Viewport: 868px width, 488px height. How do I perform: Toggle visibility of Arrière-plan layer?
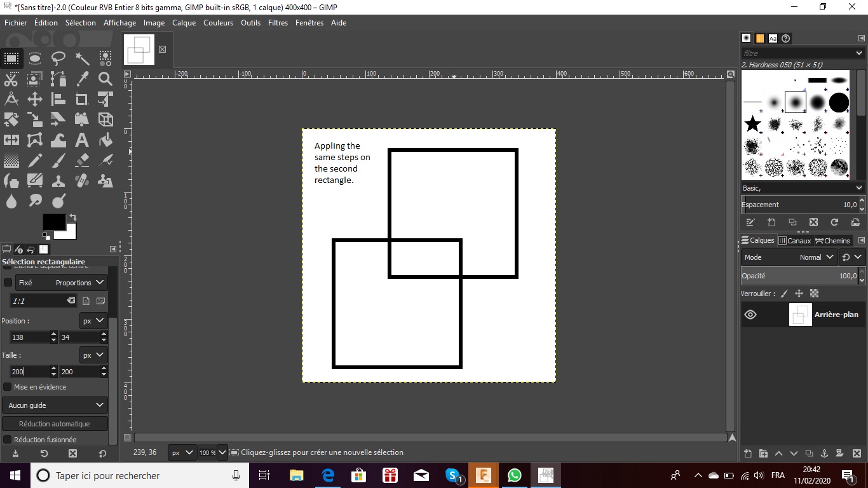tap(750, 315)
